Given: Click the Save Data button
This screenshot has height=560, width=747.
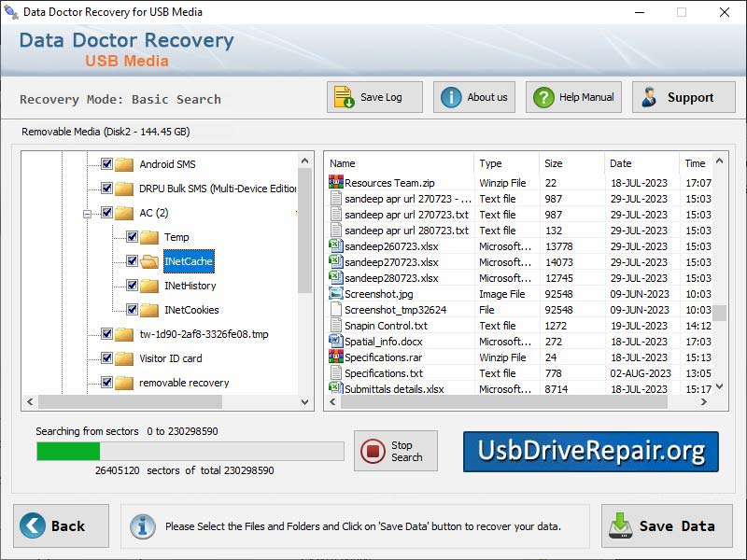Looking at the screenshot, I should [666, 525].
